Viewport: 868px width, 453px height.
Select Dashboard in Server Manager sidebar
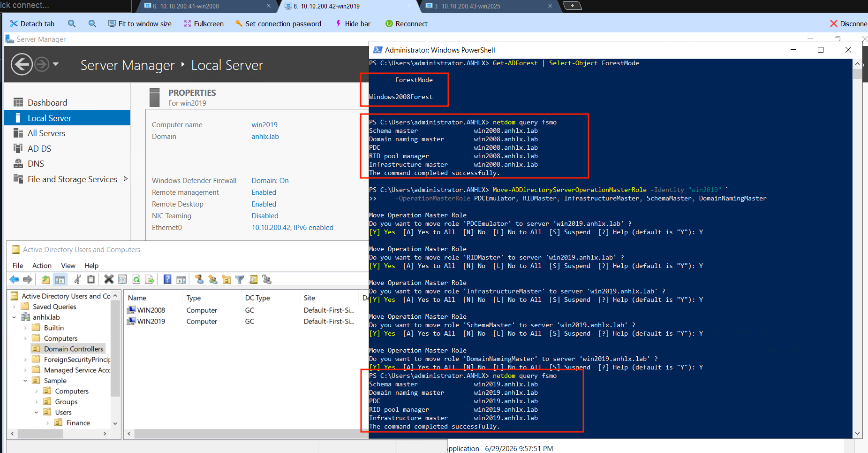67,103
